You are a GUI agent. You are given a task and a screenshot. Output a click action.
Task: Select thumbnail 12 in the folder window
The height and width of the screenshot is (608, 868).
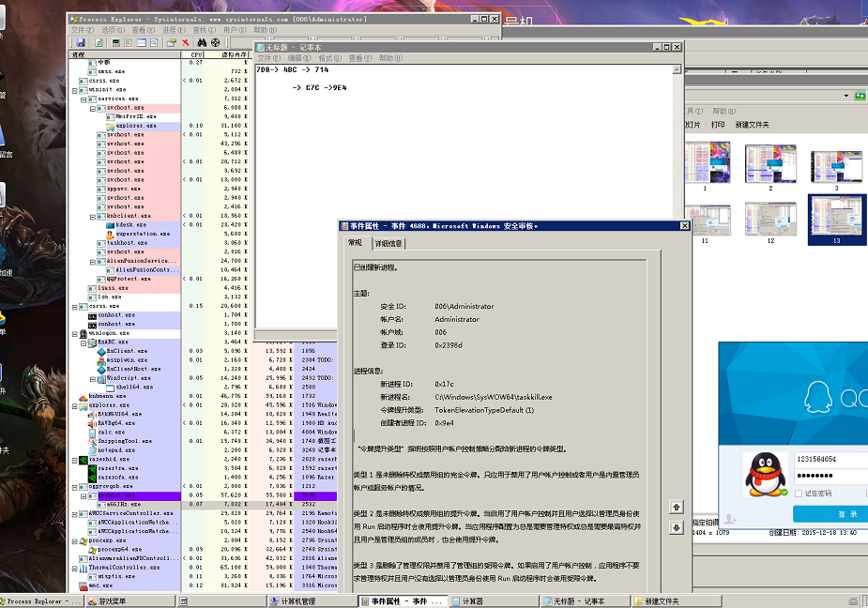coord(770,222)
